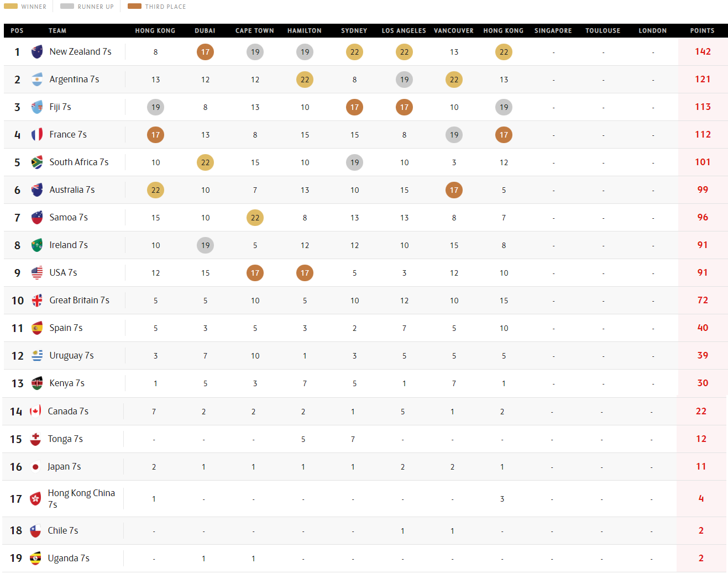Screen dimensions: 728x574
Task: Click France's 112 points total
Action: point(703,134)
